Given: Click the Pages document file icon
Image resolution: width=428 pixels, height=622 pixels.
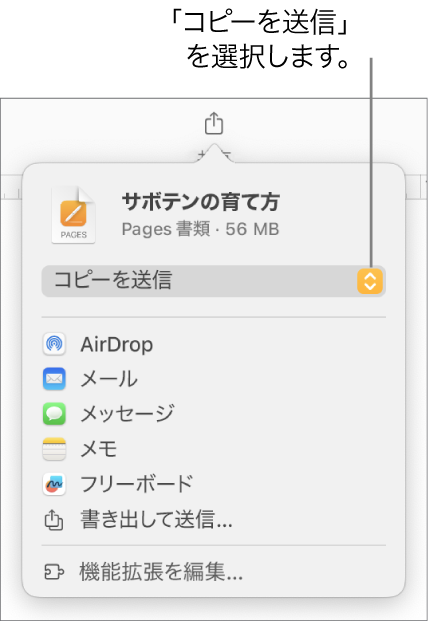Looking at the screenshot, I should click(73, 215).
